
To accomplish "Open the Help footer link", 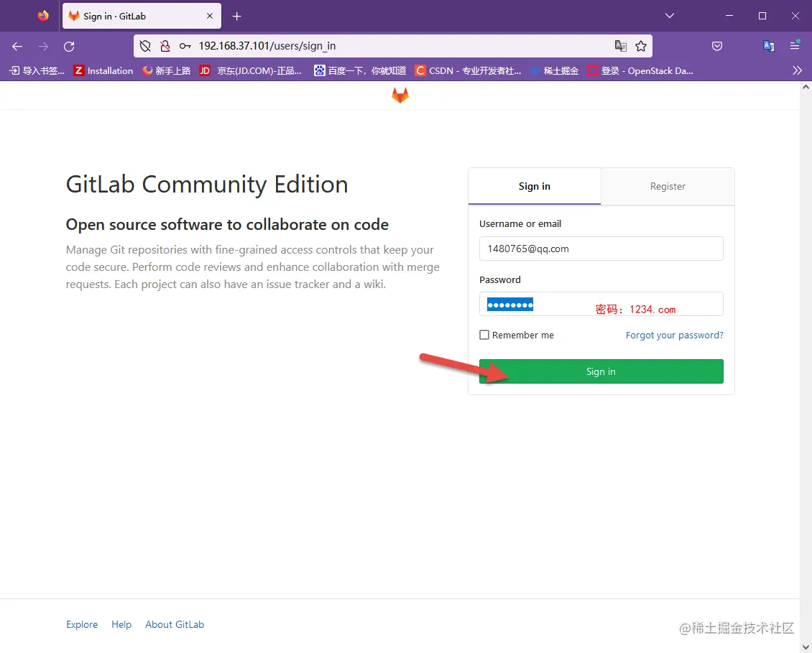I will (121, 624).
